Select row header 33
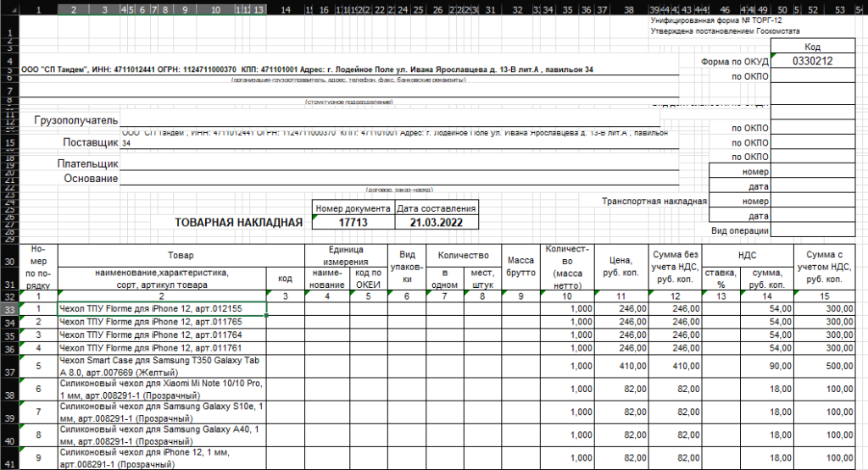Screen dimensions: 868x470 8,309
